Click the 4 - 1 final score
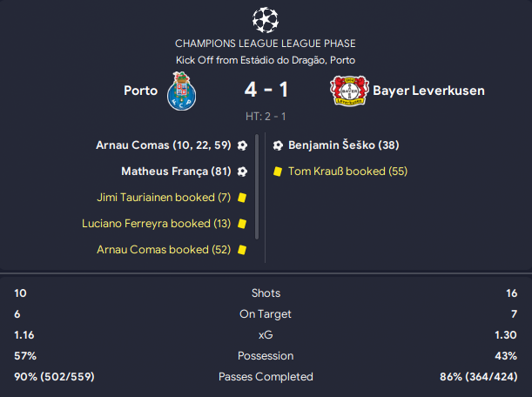The width and height of the screenshot is (532, 397). coord(265,91)
